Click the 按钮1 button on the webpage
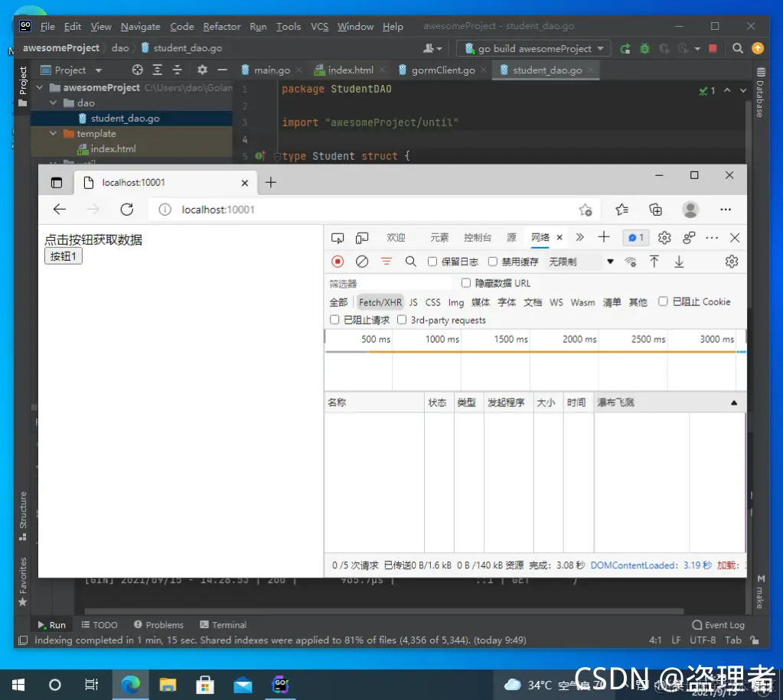This screenshot has width=783, height=700. click(63, 256)
